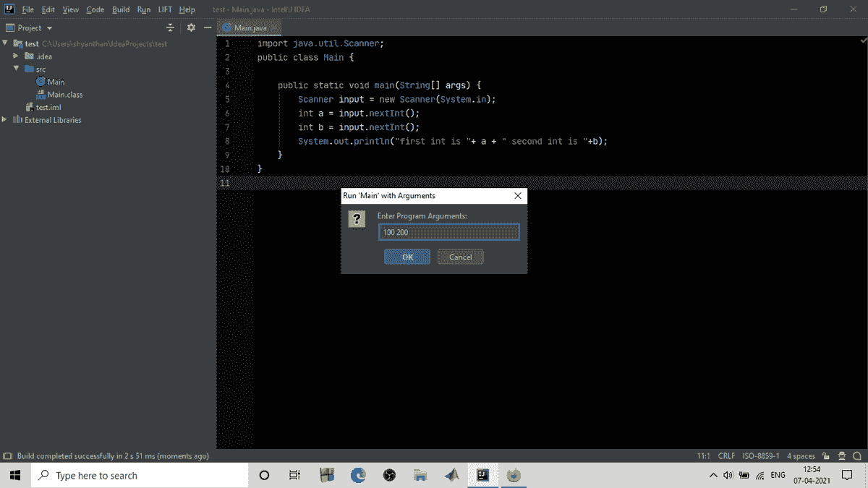
Task: Open the Code menu
Action: point(95,9)
